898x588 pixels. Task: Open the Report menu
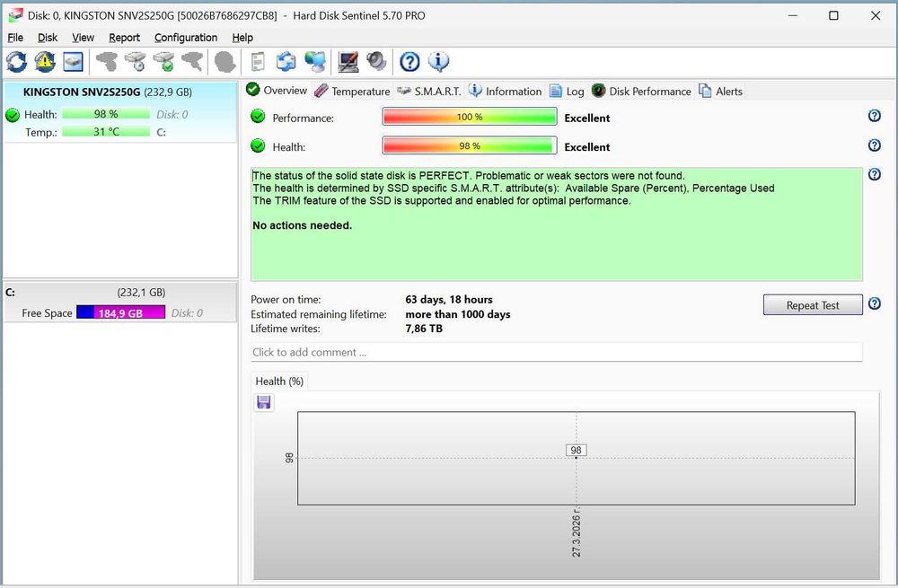coord(124,38)
